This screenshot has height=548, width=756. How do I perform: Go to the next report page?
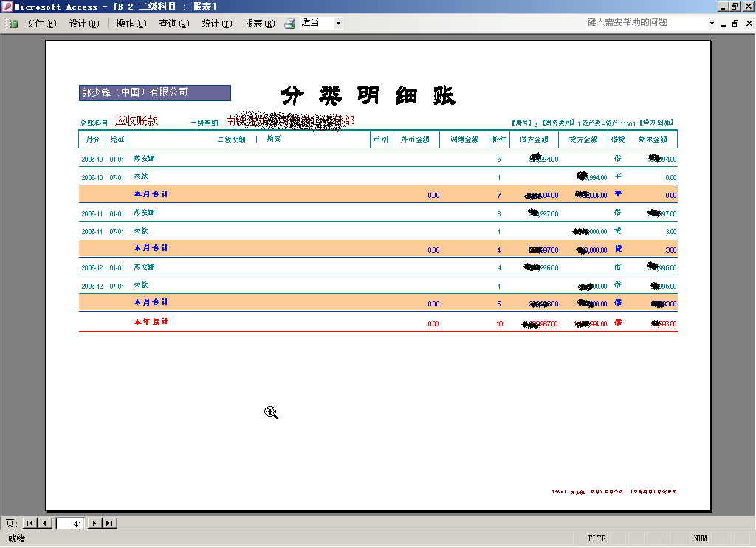pos(94,523)
